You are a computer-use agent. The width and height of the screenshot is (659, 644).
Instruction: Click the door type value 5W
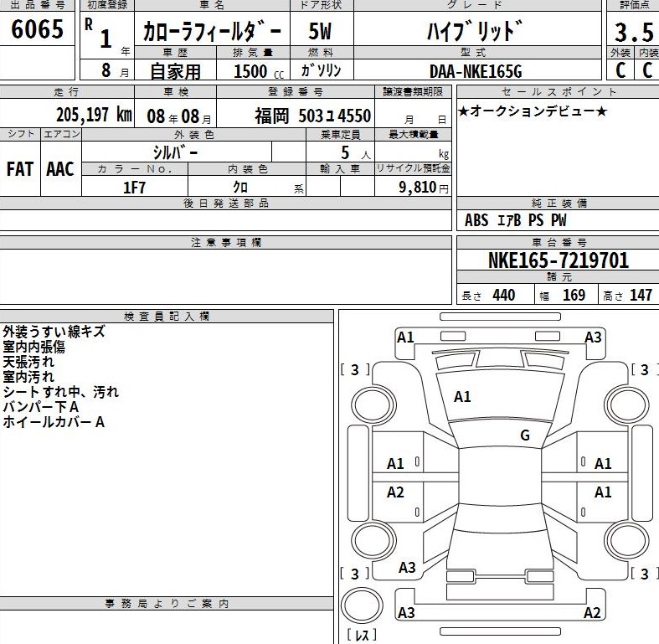tap(320, 31)
